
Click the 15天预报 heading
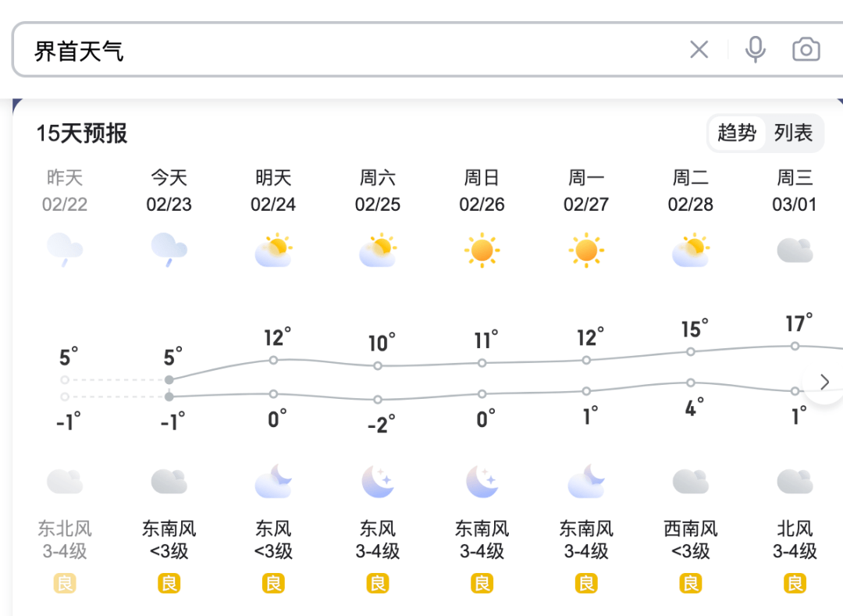(x=82, y=134)
